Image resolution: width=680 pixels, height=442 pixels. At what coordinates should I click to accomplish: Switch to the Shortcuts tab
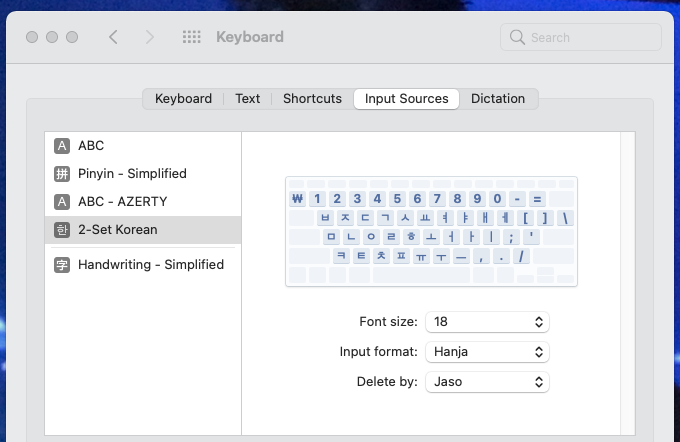pos(312,99)
